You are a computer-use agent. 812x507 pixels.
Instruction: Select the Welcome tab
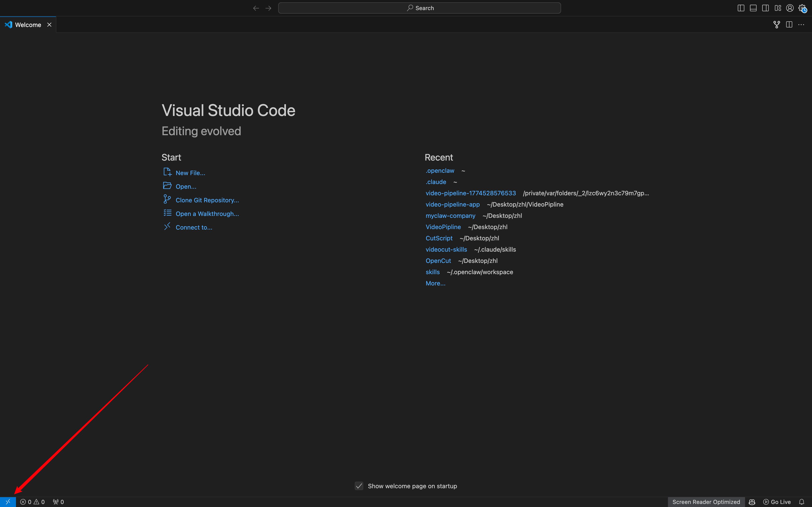click(28, 25)
